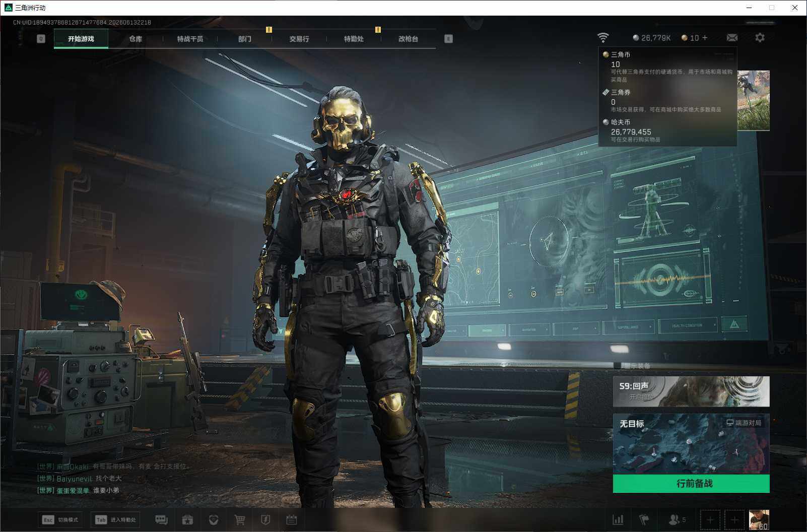Click the 三角币 gold coin icon in popup
The width and height of the screenshot is (807, 532).
point(606,54)
